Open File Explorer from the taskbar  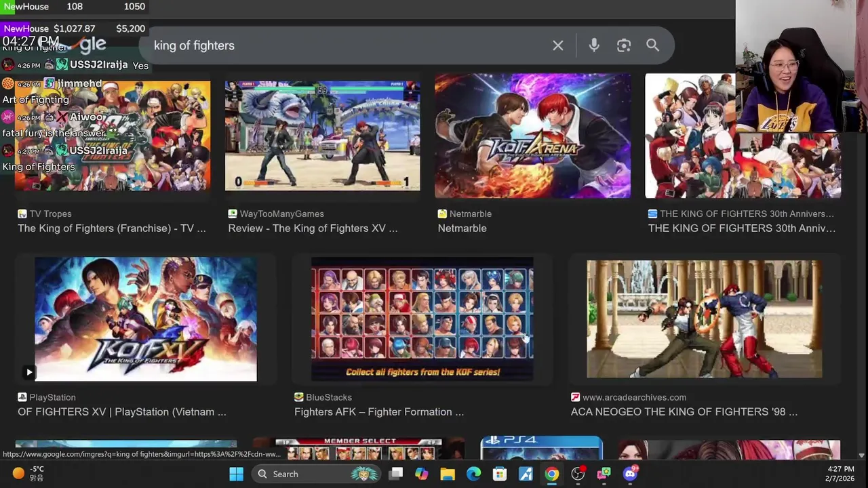pyautogui.click(x=448, y=474)
